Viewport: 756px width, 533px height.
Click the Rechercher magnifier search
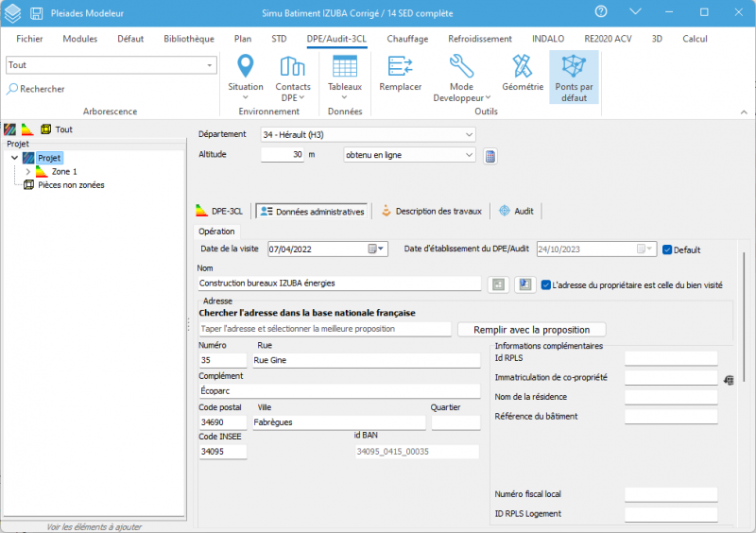coord(36,89)
